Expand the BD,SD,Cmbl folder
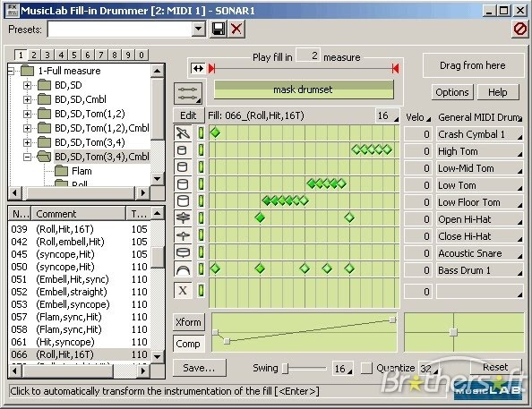532x409 pixels. point(27,99)
